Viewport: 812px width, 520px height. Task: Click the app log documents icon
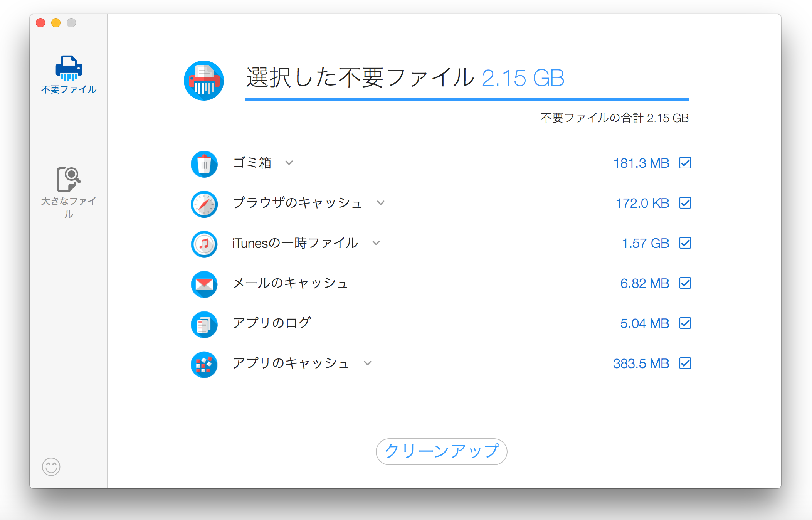click(204, 324)
